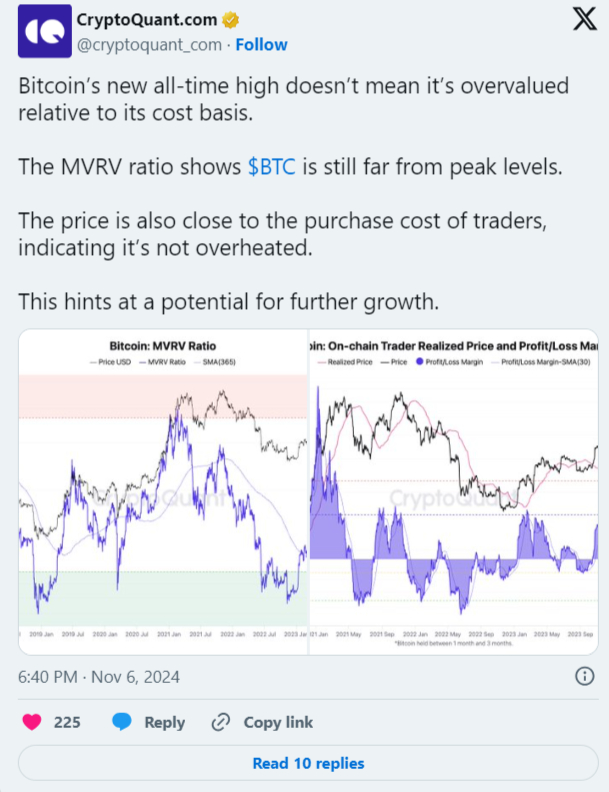609x792 pixels.
Task: Open Read 10 replies button
Action: [x=308, y=763]
